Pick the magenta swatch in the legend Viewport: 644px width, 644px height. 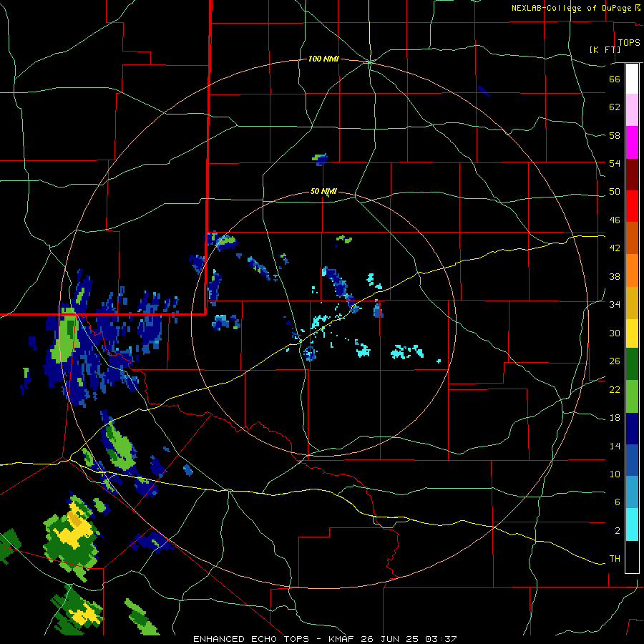[632, 142]
